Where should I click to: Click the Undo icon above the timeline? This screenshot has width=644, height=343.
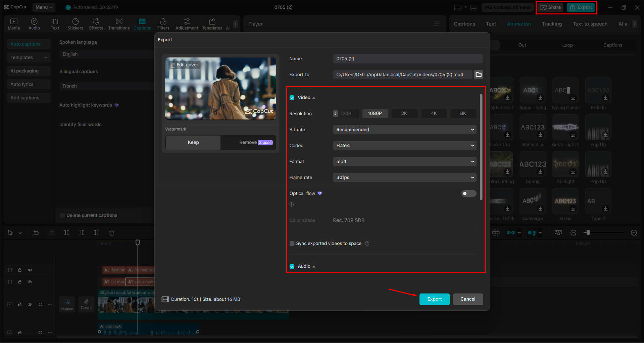(36, 232)
